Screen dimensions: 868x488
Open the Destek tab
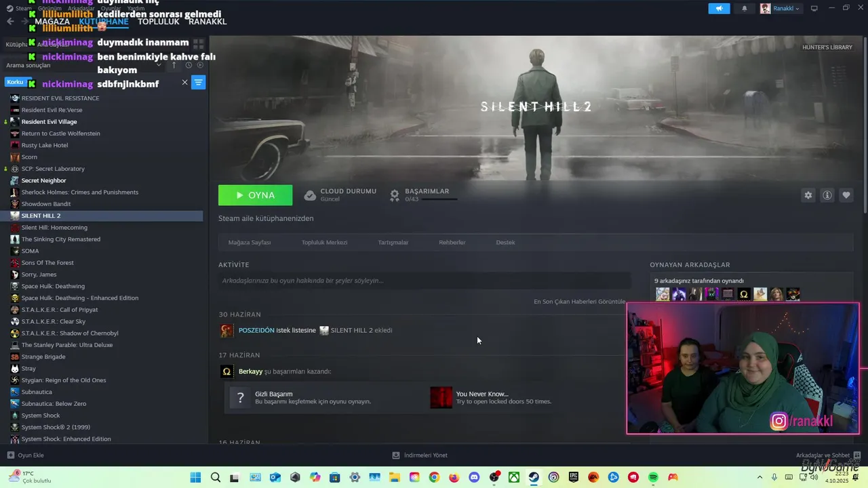(505, 243)
